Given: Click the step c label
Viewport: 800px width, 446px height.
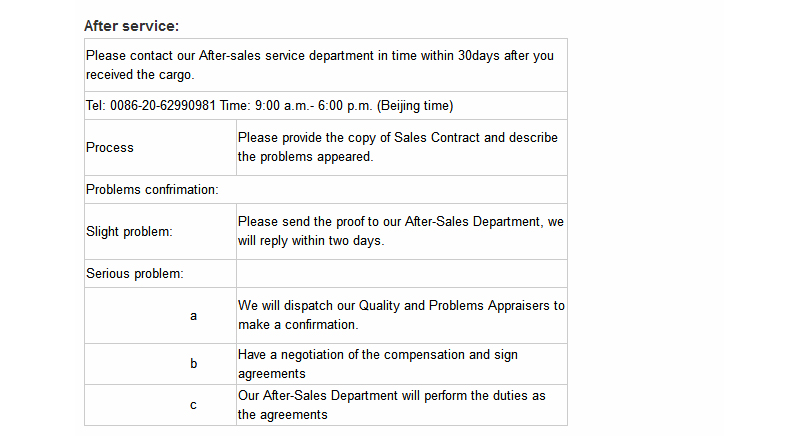Looking at the screenshot, I should [193, 405].
